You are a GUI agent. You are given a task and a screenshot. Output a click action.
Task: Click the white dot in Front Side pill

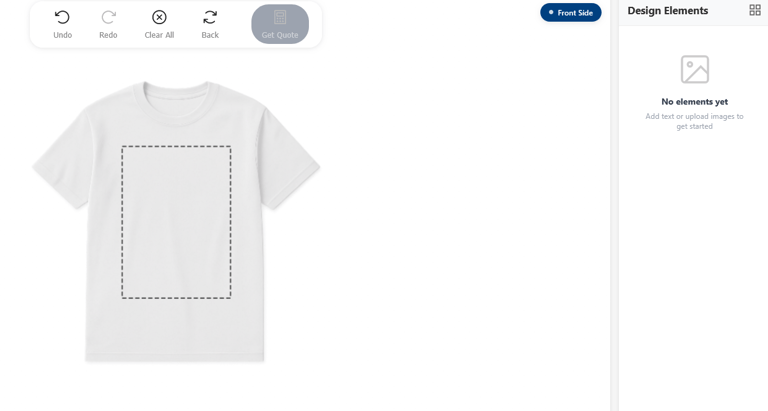[551, 13]
